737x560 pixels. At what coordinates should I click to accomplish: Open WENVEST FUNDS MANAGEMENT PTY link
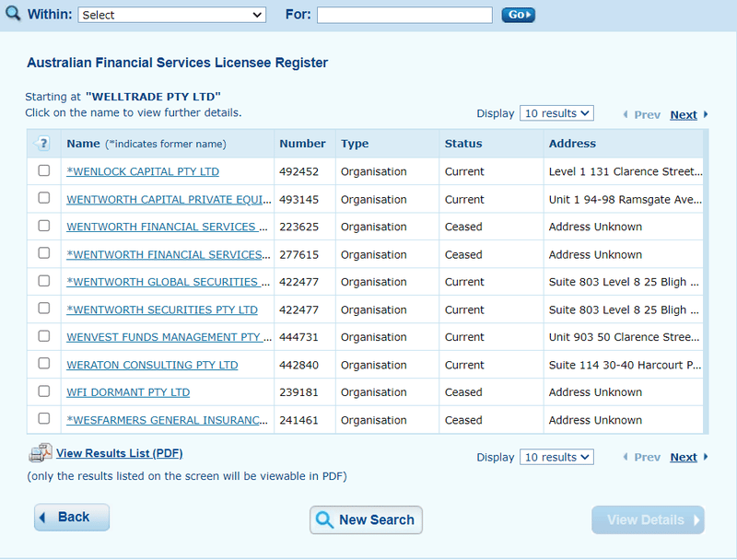tap(170, 337)
